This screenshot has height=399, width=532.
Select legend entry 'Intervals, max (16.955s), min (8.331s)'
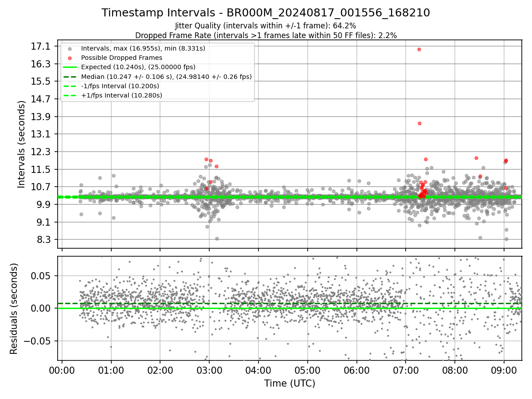pos(143,48)
